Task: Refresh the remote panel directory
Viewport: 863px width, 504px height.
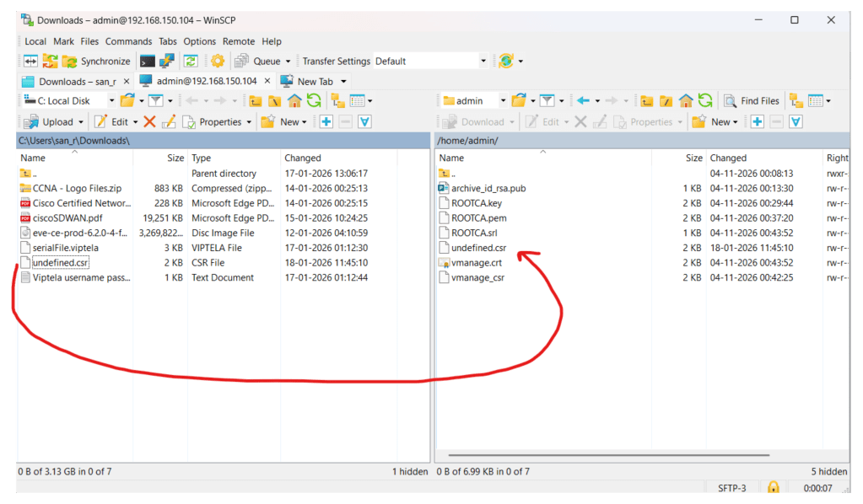Action: coord(705,101)
